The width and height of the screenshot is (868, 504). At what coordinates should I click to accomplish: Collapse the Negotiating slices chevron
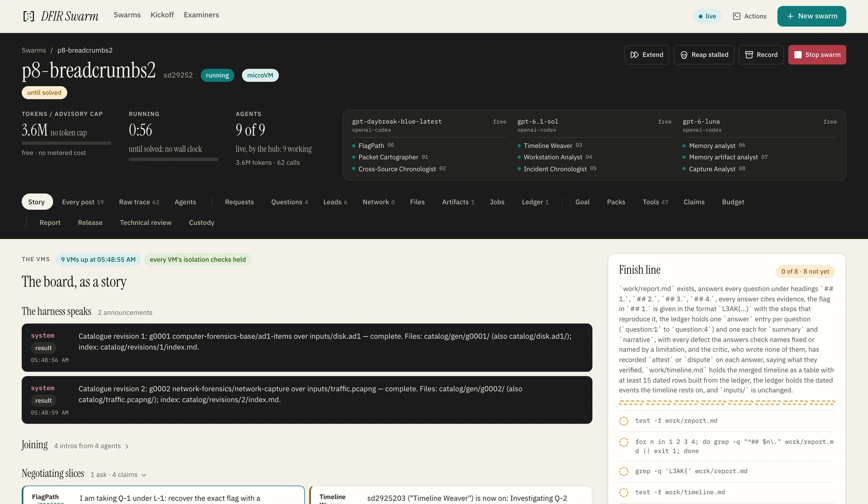tap(144, 475)
